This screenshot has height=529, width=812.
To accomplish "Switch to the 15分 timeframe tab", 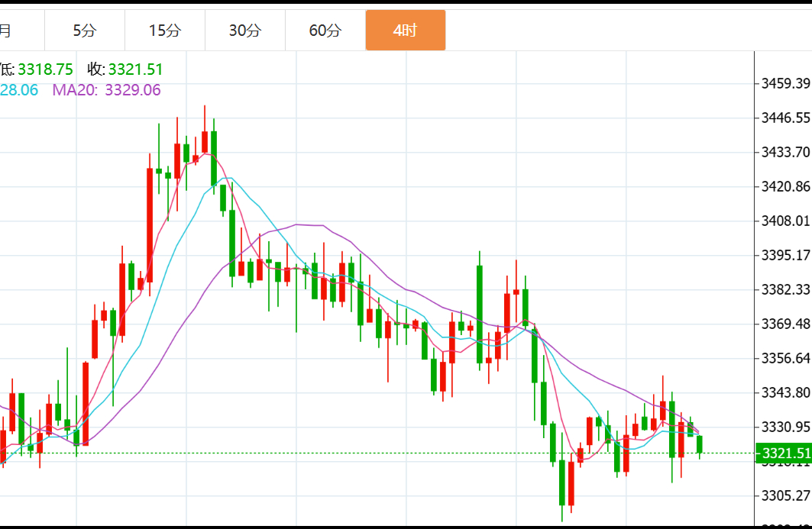I will (x=165, y=31).
